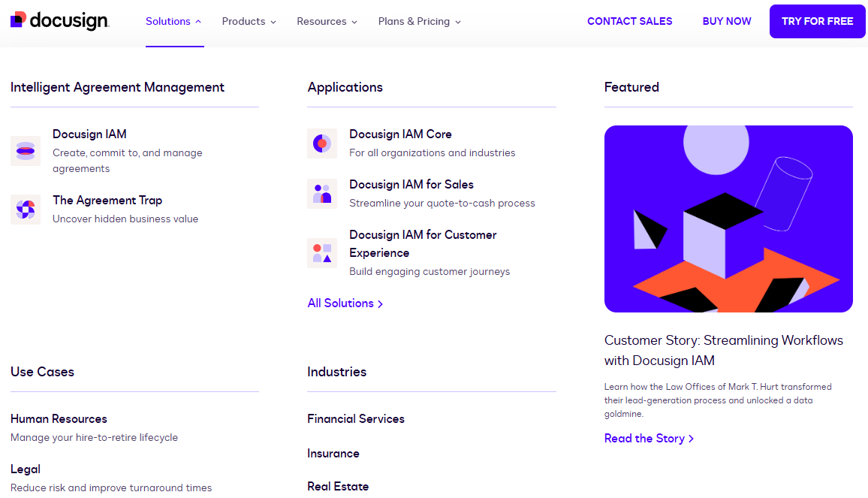Click the Docusign IAM stacked-discs icon
This screenshot has height=498, width=868.
[26, 151]
